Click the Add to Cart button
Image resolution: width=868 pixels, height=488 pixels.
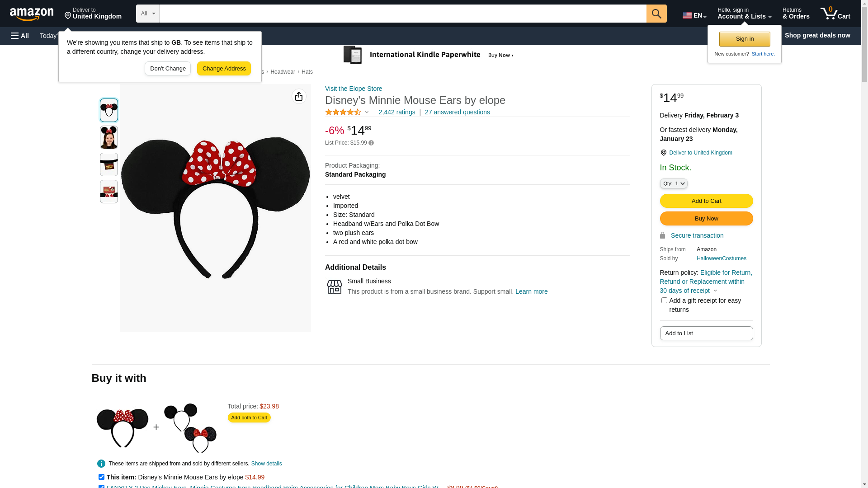point(706,201)
